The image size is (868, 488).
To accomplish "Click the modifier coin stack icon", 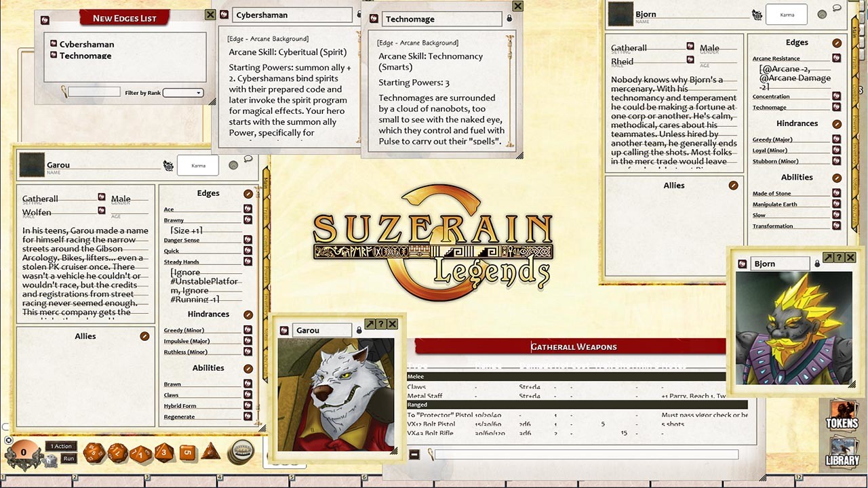I will [241, 452].
